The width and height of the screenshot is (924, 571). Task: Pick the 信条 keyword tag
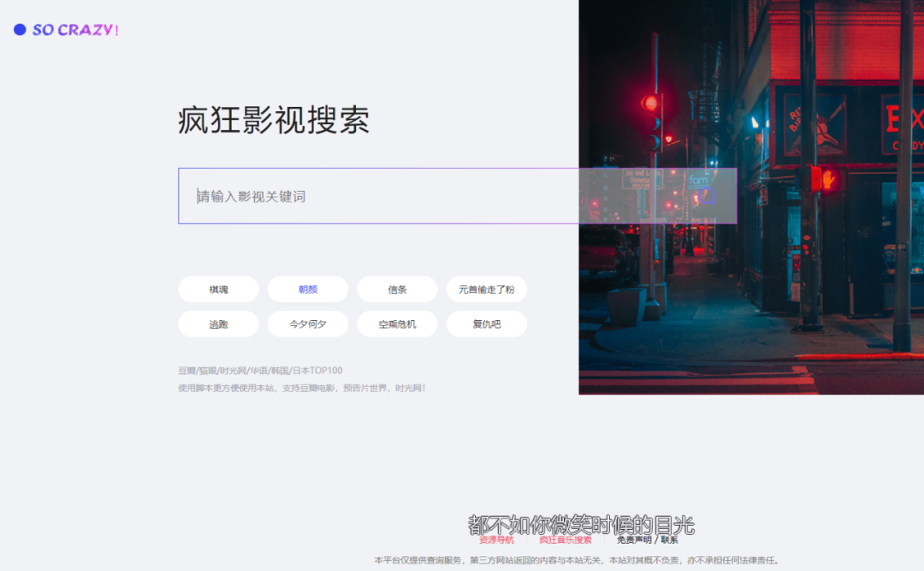(x=397, y=289)
